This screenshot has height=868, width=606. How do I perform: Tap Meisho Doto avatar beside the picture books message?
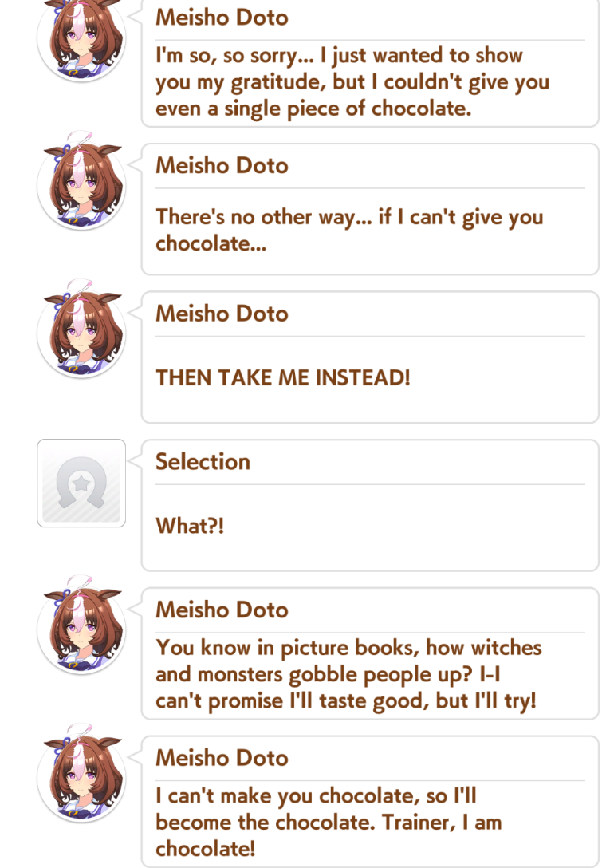coord(81,626)
